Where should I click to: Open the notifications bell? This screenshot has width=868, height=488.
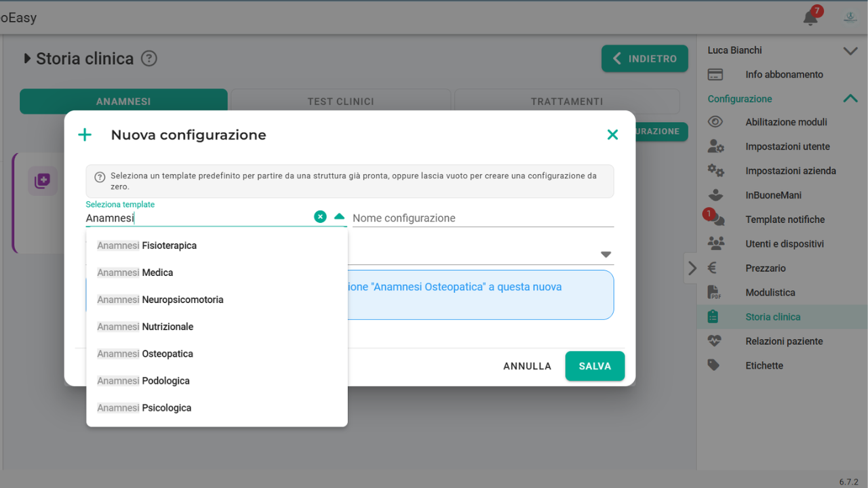pos(810,18)
